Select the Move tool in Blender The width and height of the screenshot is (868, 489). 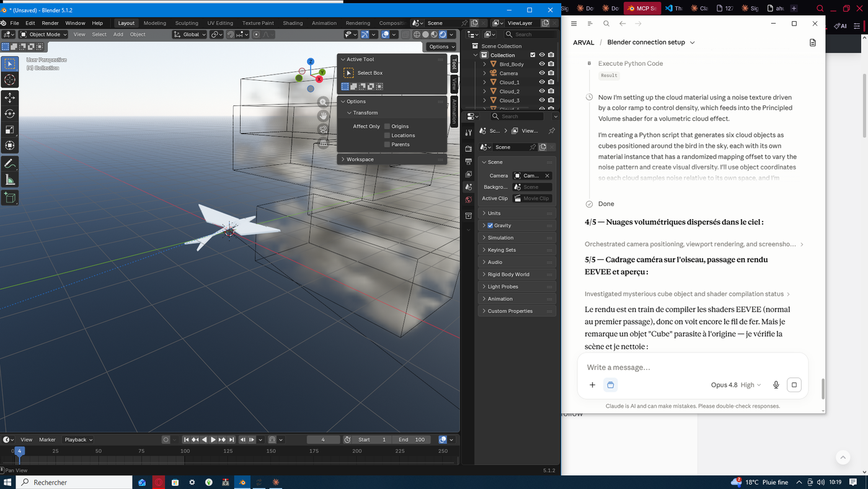(x=10, y=98)
